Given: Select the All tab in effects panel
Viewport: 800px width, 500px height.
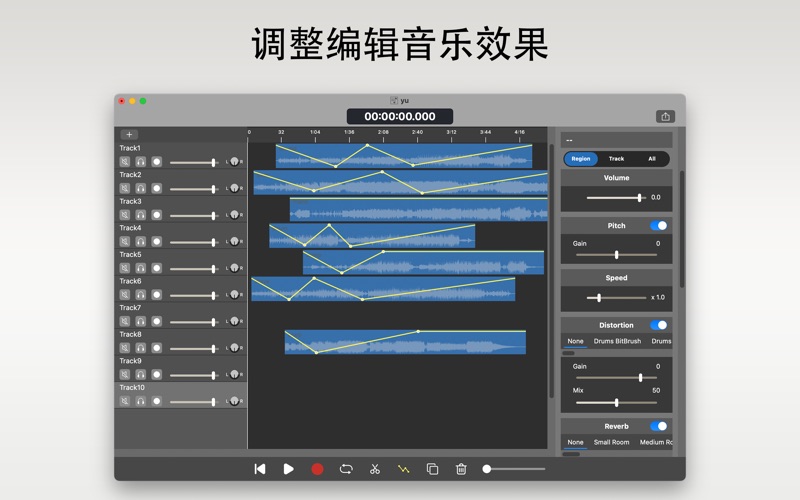Looking at the screenshot, I should coord(652,158).
